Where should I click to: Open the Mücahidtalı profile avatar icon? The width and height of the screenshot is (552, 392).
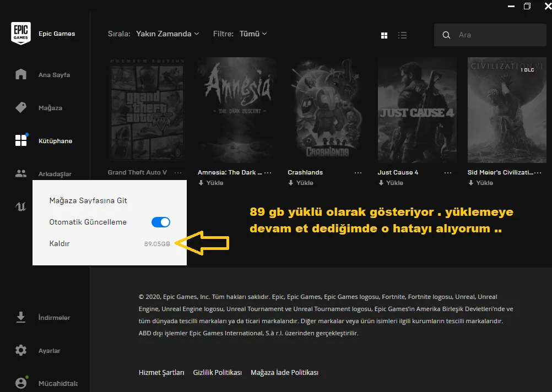[x=21, y=383]
